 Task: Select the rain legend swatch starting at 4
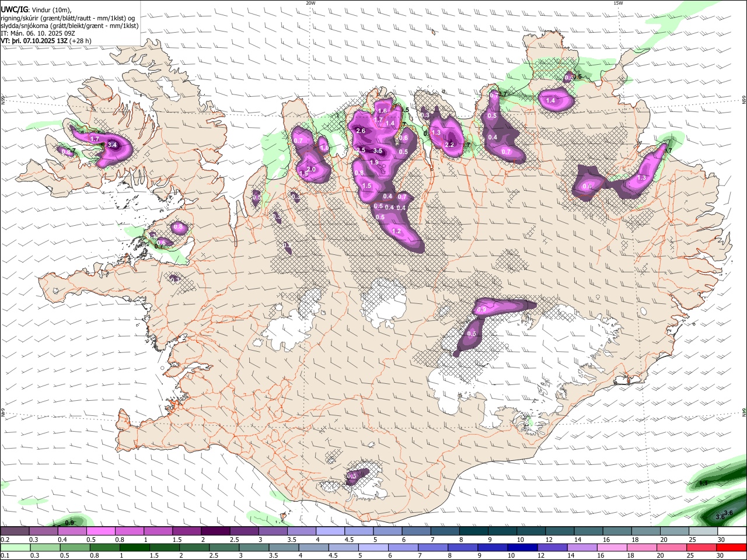313,547
